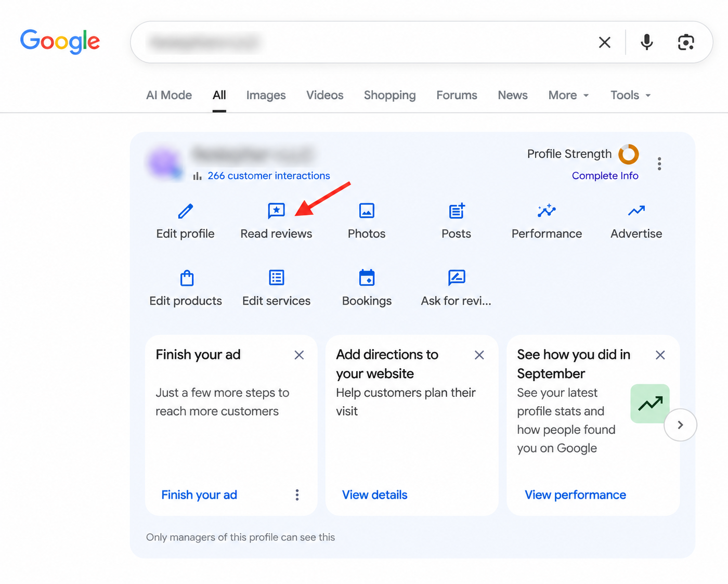The height and width of the screenshot is (584, 728).
Task: Expand the More search filter dropdown
Action: point(569,95)
